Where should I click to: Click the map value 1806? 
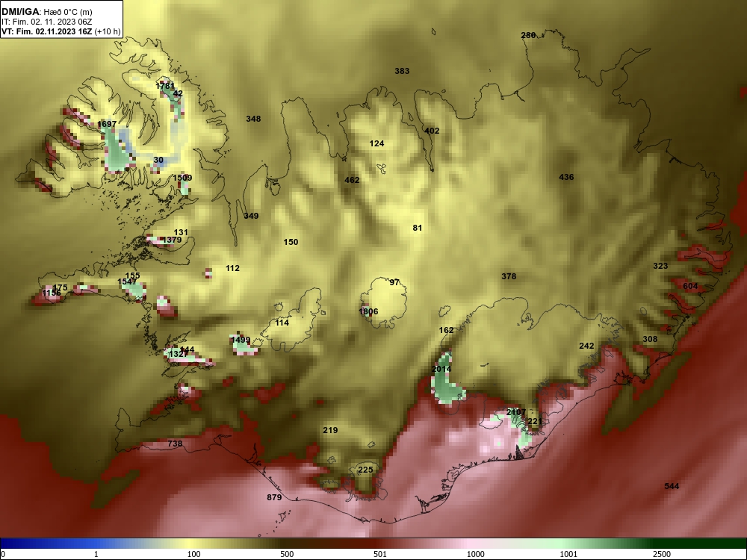point(369,311)
